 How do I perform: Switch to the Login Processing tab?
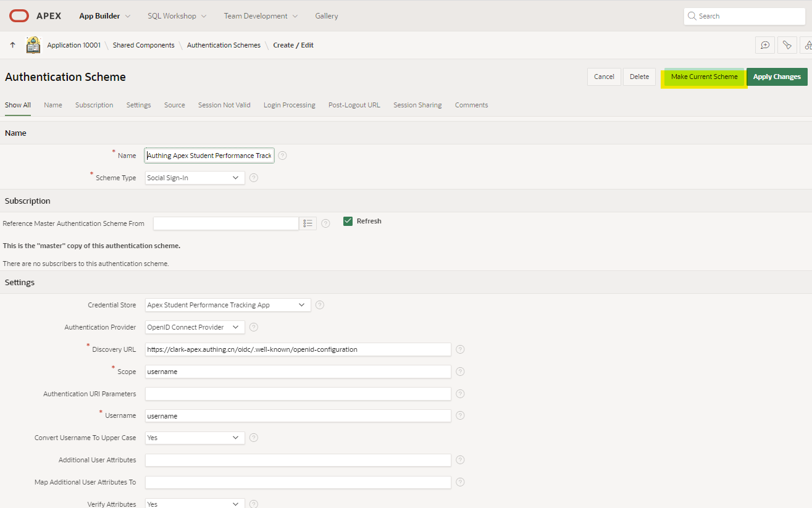click(x=289, y=105)
